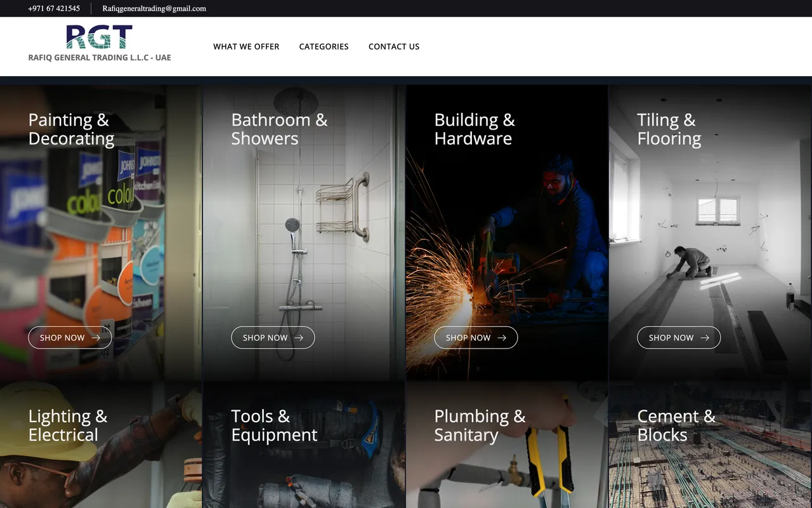Select the Lighting & Electrical category
Image resolution: width=812 pixels, height=508 pixels.
click(68, 425)
